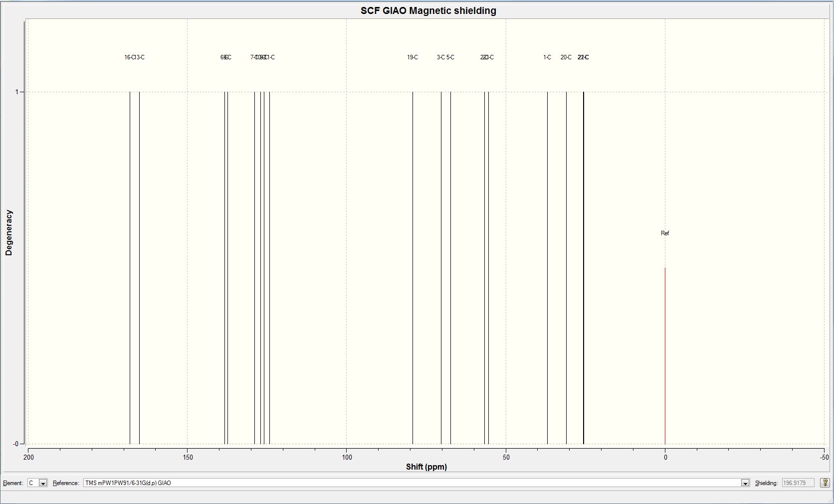Select the 5-C peak line
This screenshot has height=504, width=834.
pyautogui.click(x=450, y=268)
